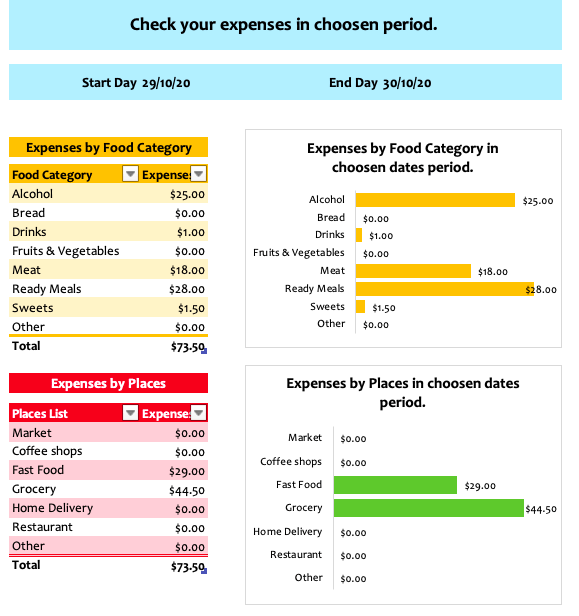Image resolution: width=579 pixels, height=616 pixels.
Task: Select the Expenses by Places red header
Action: 108,383
